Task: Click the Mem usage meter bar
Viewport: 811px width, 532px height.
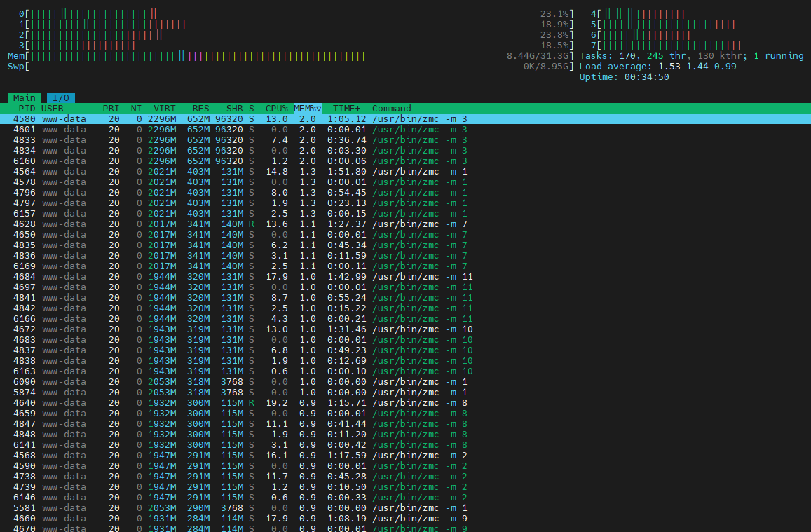Action: coord(291,56)
